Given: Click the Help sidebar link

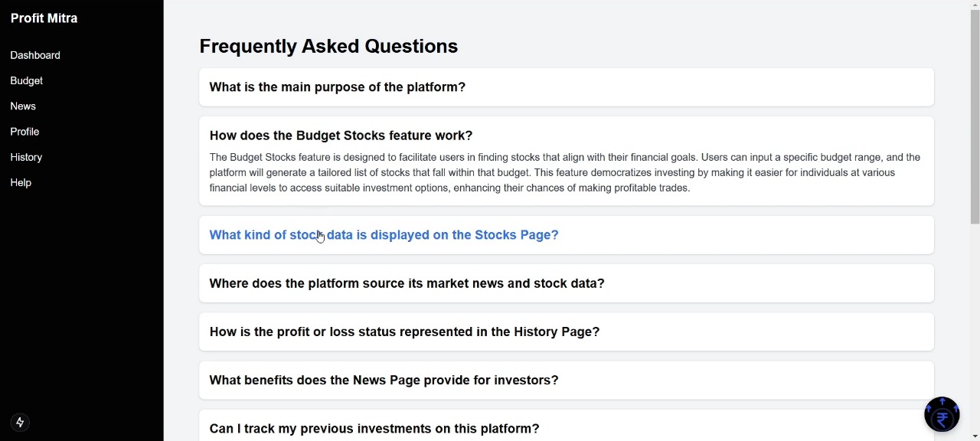Looking at the screenshot, I should [x=21, y=183].
